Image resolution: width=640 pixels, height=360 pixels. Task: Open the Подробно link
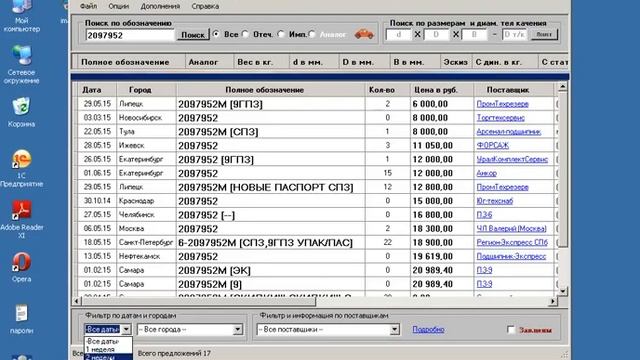click(428, 329)
